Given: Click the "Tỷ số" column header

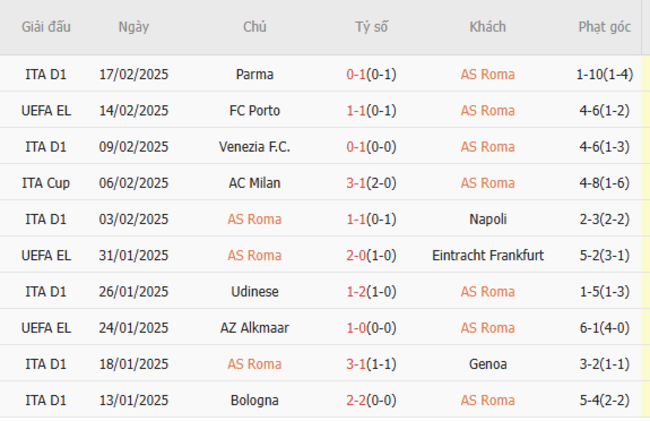Looking at the screenshot, I should [371, 27].
